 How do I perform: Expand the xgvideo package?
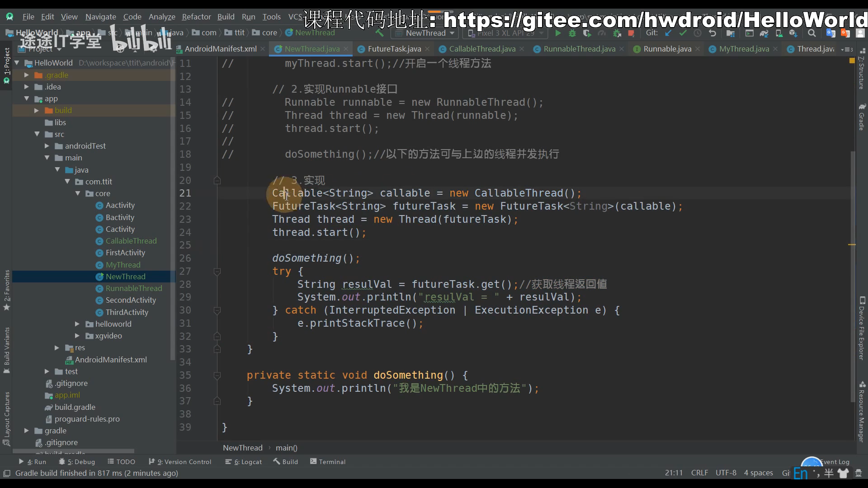point(77,336)
